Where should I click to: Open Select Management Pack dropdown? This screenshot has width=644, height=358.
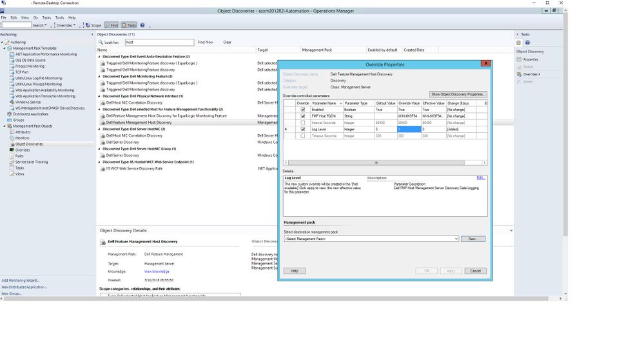(x=456, y=239)
